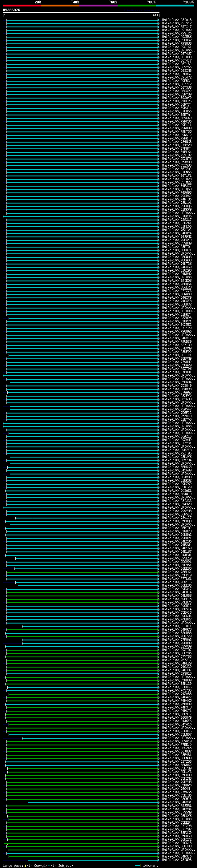Click the green arrowhead beside UniRef100_Q86LX4
This screenshot has width=197, height=868.
pos(159,572)
